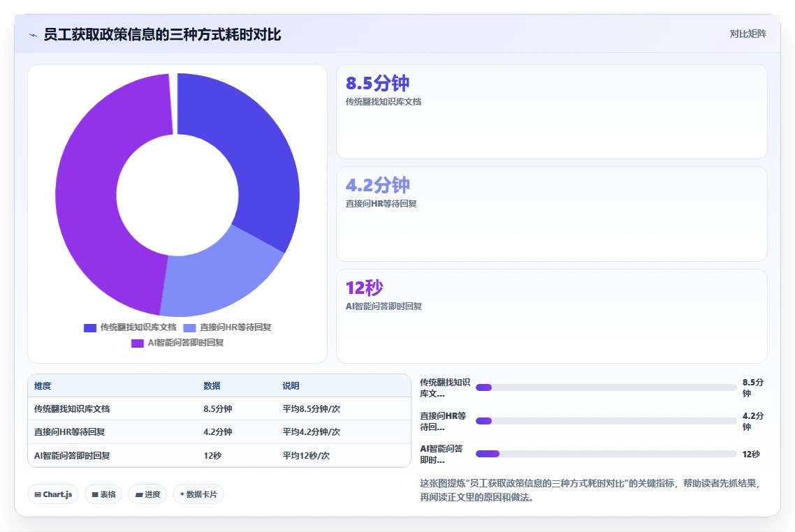Click the 8.5分钟 card value
The image size is (795, 532).
click(378, 83)
